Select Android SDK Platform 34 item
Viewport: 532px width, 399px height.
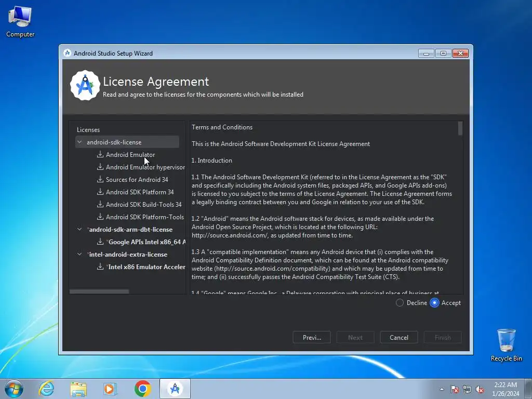click(140, 192)
